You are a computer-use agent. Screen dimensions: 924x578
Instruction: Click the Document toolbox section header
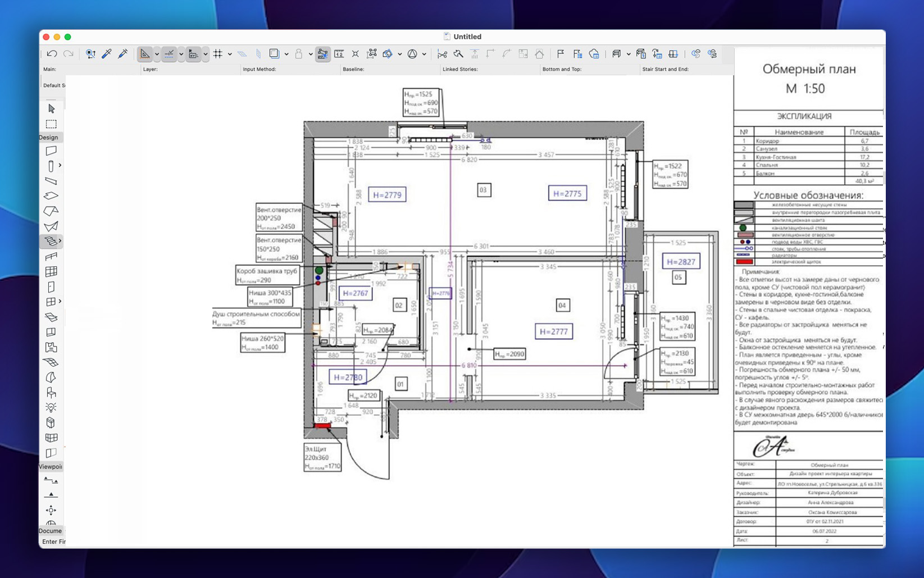(50, 531)
